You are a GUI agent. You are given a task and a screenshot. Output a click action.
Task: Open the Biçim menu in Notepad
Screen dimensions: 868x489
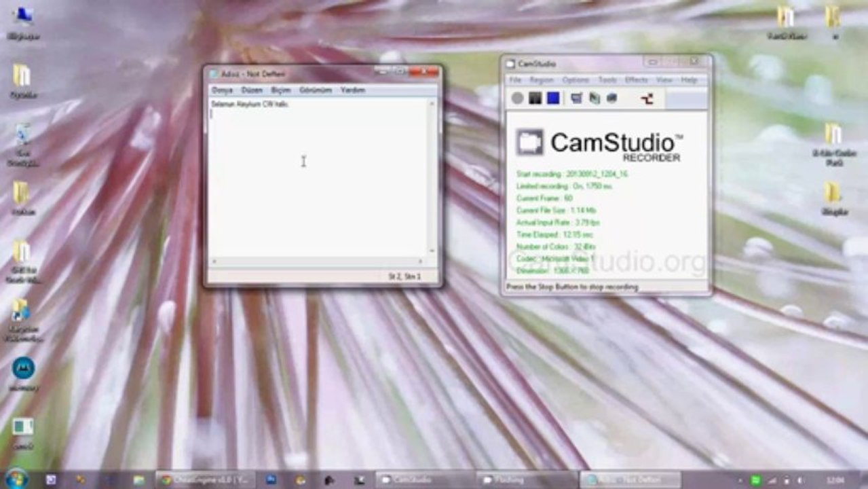pyautogui.click(x=281, y=90)
